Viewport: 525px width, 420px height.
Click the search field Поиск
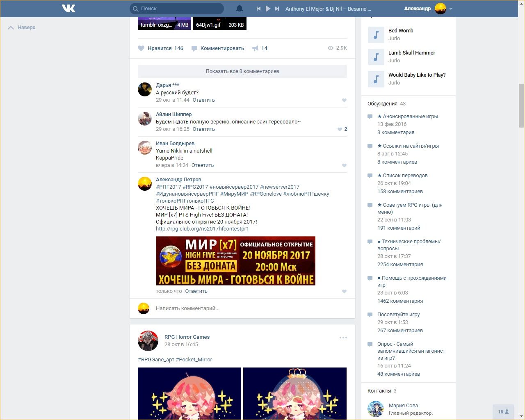point(177,9)
